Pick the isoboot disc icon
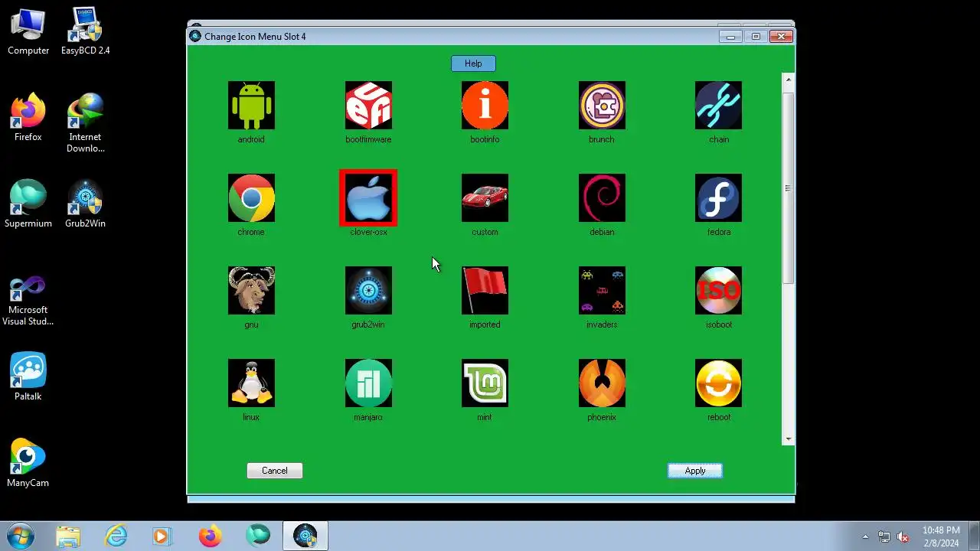This screenshot has width=980, height=551. 718,291
